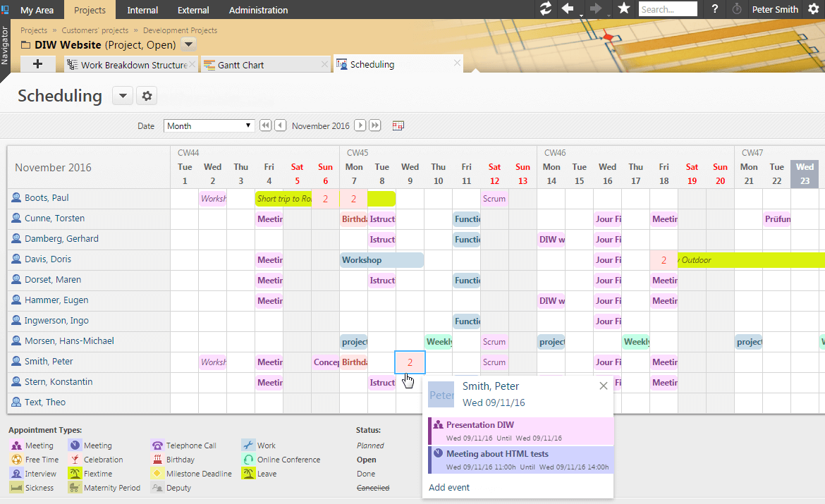Go to next month with single-right arrow
Image resolution: width=825 pixels, height=504 pixels.
click(x=360, y=125)
